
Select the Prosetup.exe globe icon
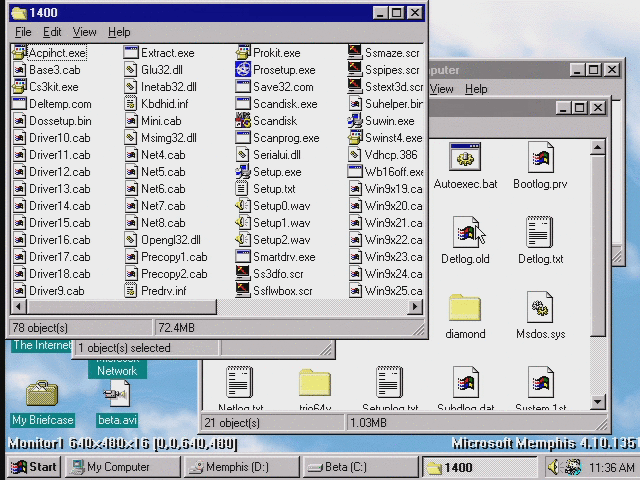click(243, 70)
